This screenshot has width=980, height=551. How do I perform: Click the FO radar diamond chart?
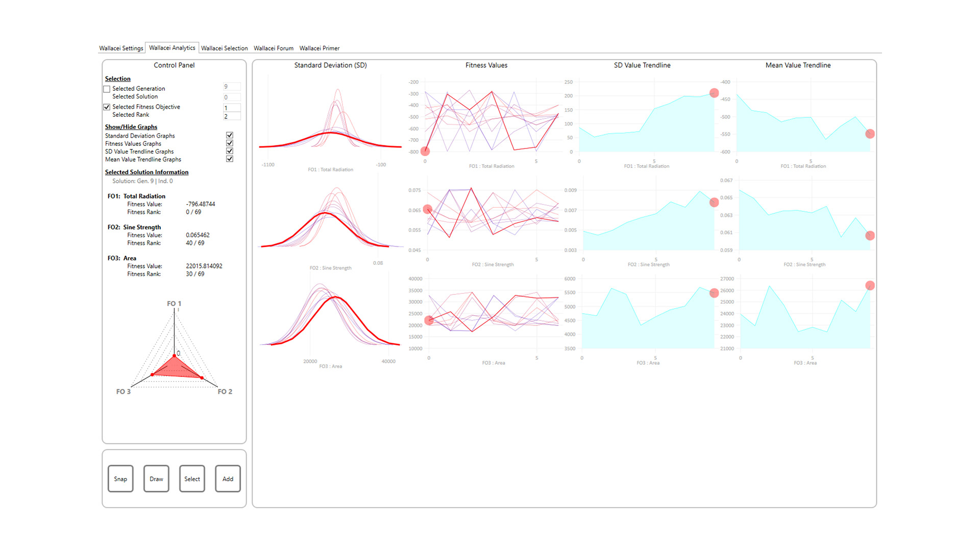coord(175,366)
